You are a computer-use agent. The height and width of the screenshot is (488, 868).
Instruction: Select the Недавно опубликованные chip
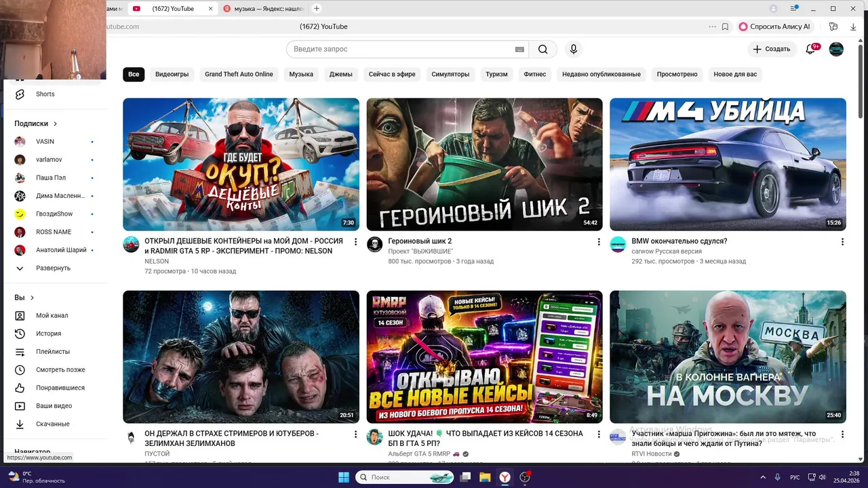[601, 75]
